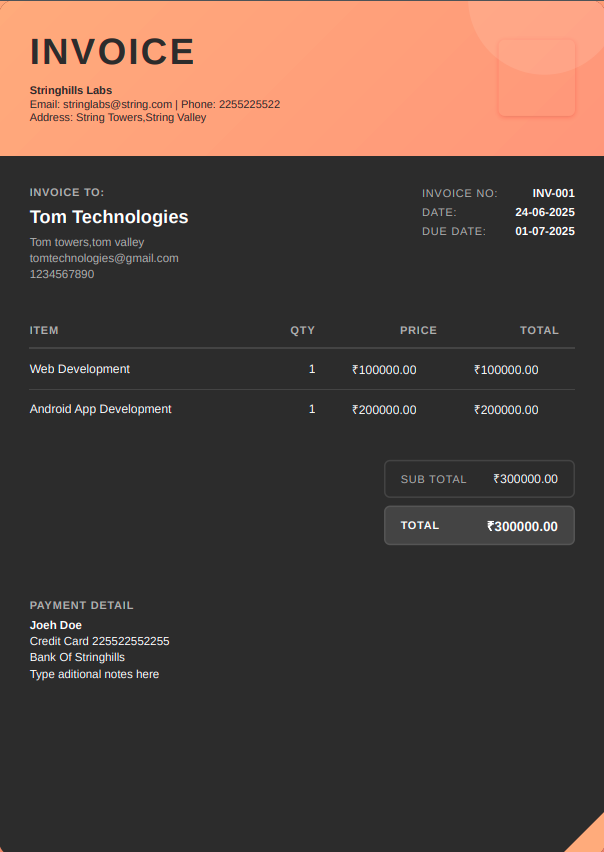
Task: Click the QTY column header
Action: (302, 330)
